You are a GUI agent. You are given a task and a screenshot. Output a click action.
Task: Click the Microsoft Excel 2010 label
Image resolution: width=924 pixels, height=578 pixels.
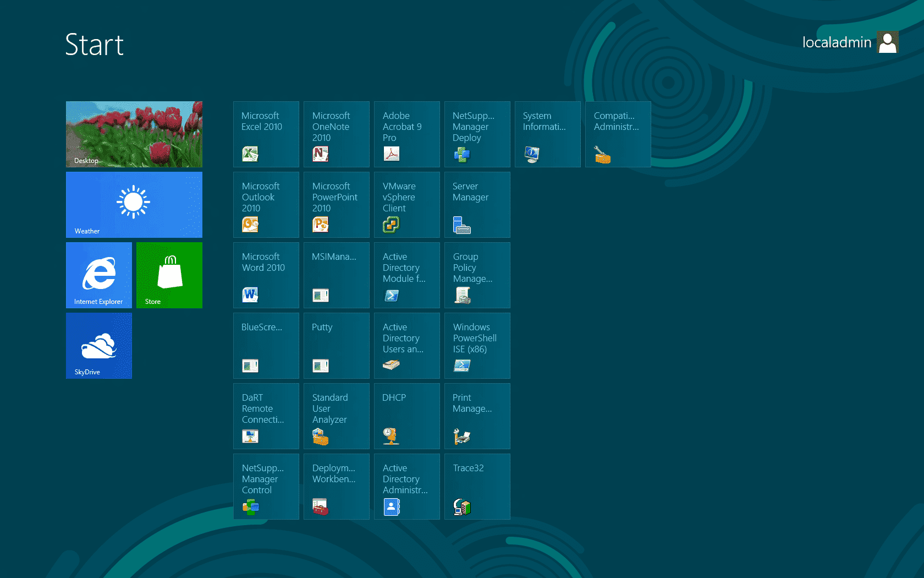262,121
